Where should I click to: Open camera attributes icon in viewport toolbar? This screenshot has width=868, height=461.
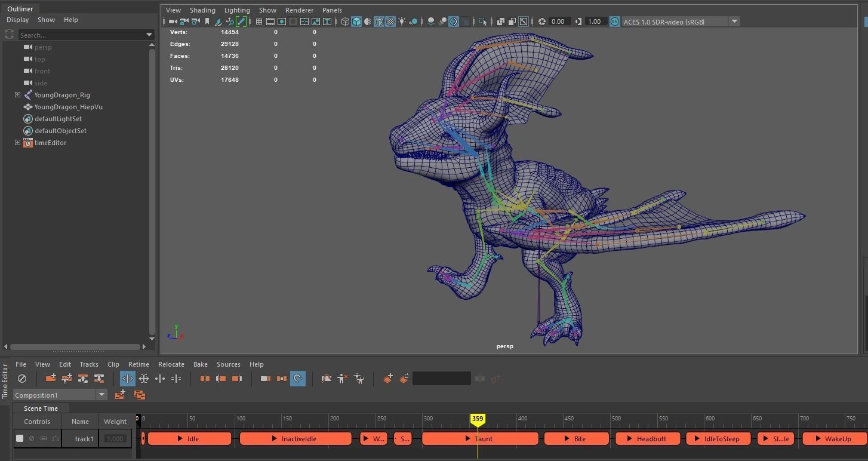195,21
